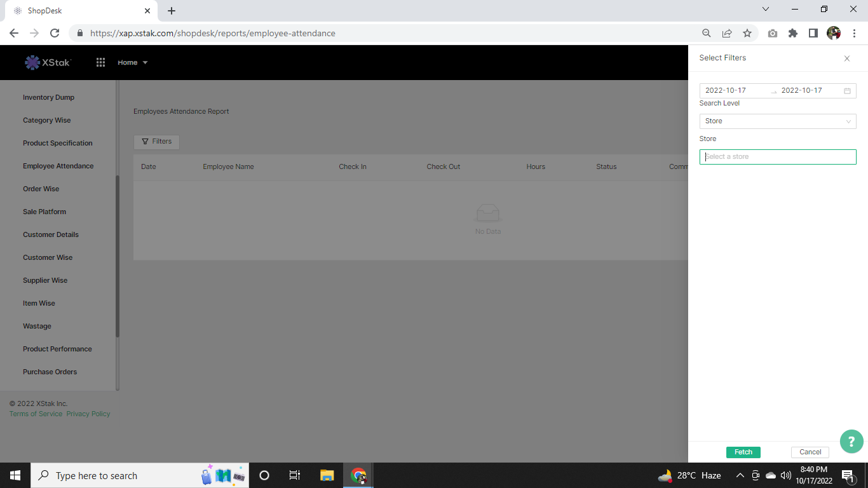
Task: Click the sidebar vertical scrollbar
Action: coord(118,254)
